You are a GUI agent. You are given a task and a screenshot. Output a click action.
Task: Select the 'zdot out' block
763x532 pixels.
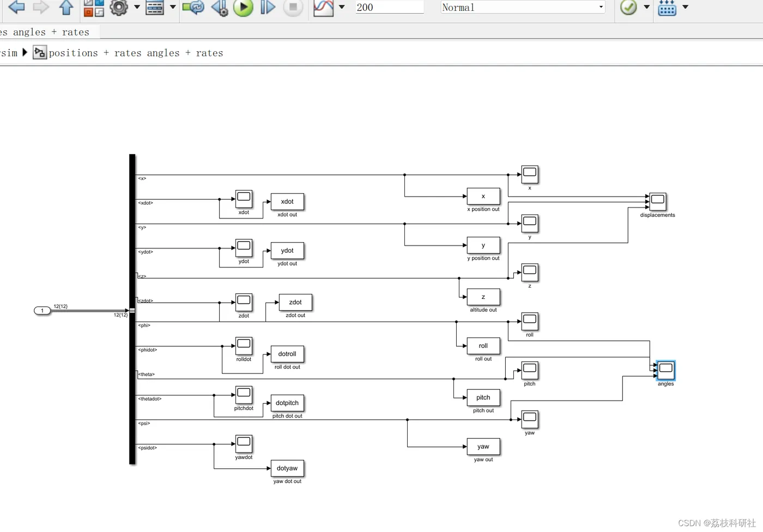[295, 302]
